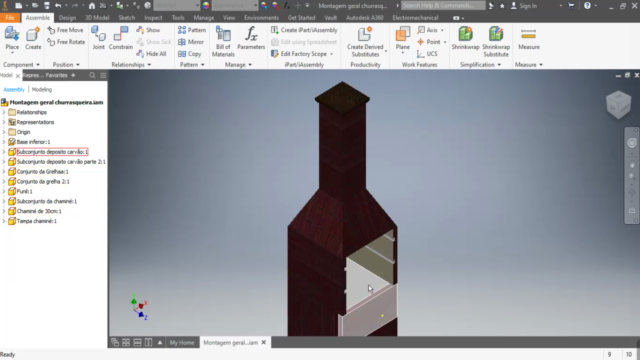Select the UCS tool
This screenshot has height=360, width=640.
(x=427, y=53)
